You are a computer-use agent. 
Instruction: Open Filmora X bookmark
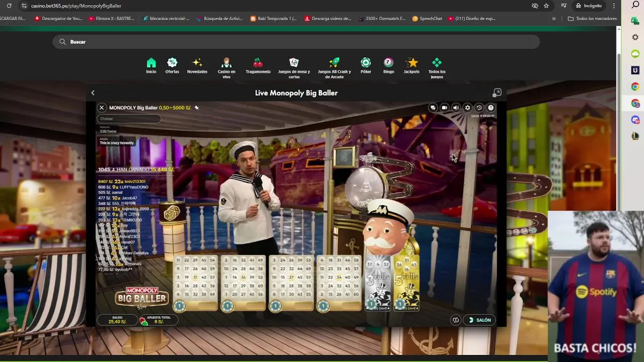point(111,19)
